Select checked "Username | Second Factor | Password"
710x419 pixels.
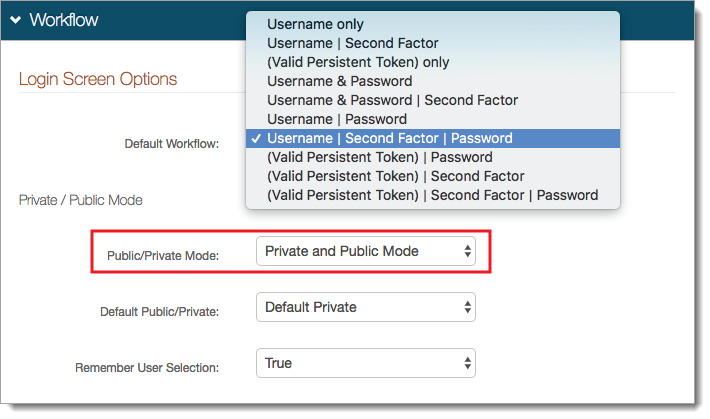[389, 138]
